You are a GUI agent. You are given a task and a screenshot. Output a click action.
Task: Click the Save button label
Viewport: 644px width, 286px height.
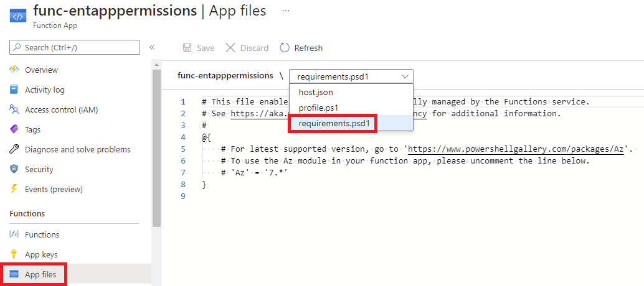pos(206,48)
